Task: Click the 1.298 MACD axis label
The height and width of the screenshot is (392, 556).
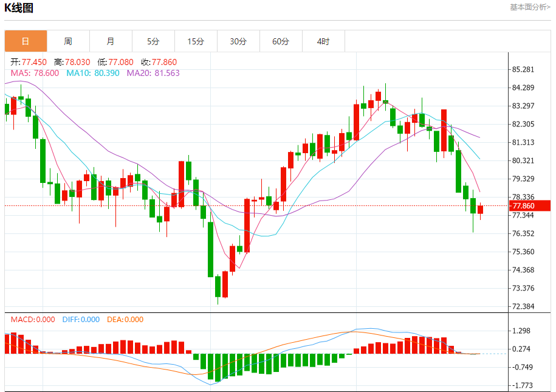Action: pyautogui.click(x=521, y=331)
